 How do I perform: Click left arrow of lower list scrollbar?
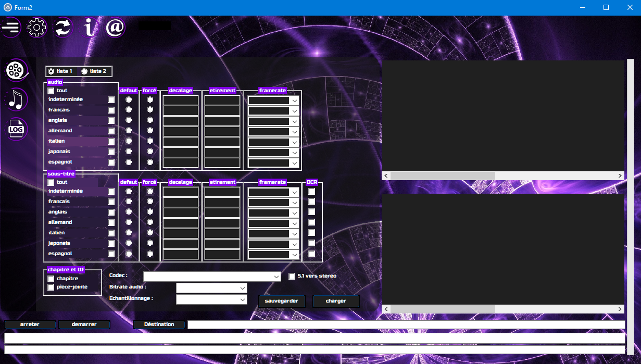click(386, 309)
